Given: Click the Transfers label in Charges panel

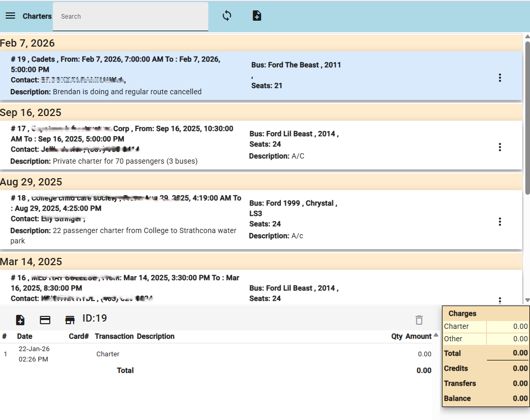Looking at the screenshot, I should click(x=460, y=383).
